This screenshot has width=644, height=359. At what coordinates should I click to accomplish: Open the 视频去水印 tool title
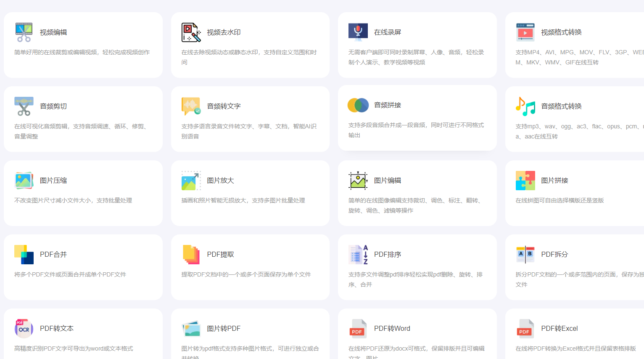click(224, 32)
